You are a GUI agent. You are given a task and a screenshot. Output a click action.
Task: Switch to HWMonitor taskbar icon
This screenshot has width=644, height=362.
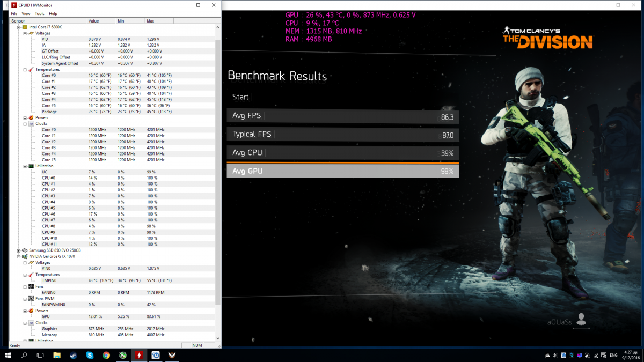click(139, 355)
